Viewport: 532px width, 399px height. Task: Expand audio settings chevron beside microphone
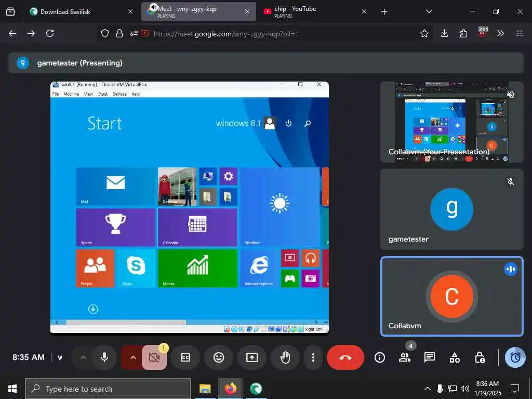click(x=83, y=357)
